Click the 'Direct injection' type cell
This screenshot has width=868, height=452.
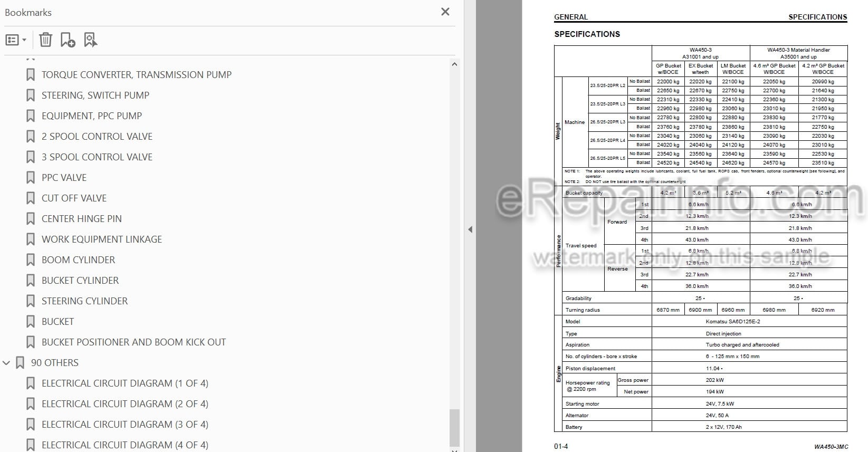[723, 334]
